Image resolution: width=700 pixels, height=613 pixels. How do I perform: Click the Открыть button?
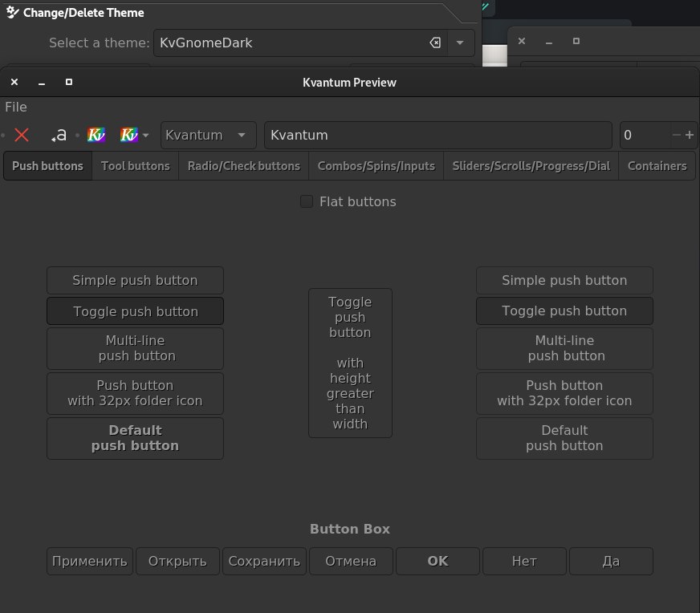pyautogui.click(x=177, y=561)
